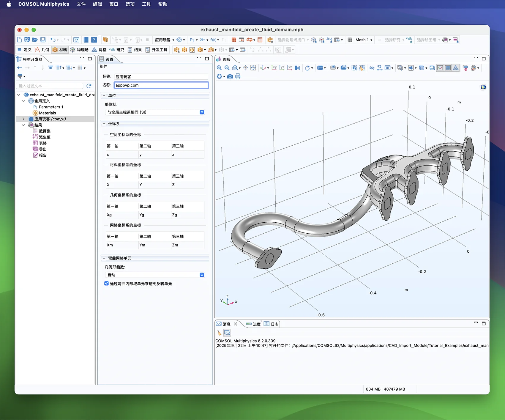Undo the last action
The image size is (505, 420).
53,40
